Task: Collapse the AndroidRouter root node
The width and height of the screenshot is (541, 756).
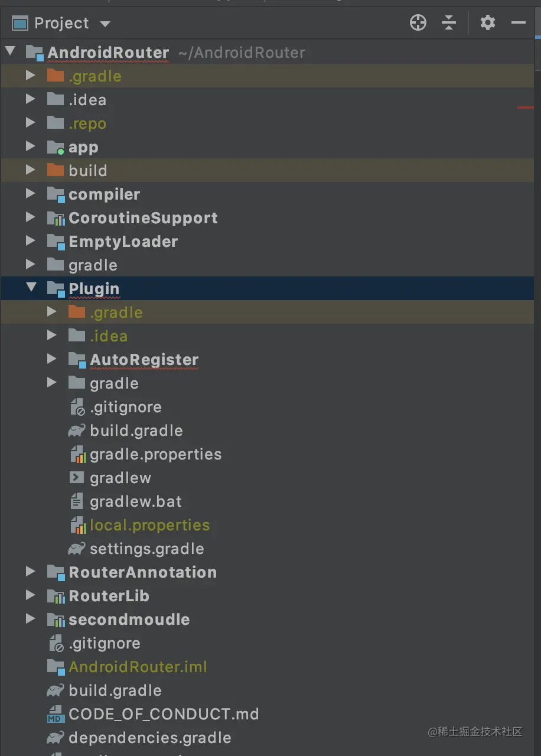Action: (x=10, y=52)
